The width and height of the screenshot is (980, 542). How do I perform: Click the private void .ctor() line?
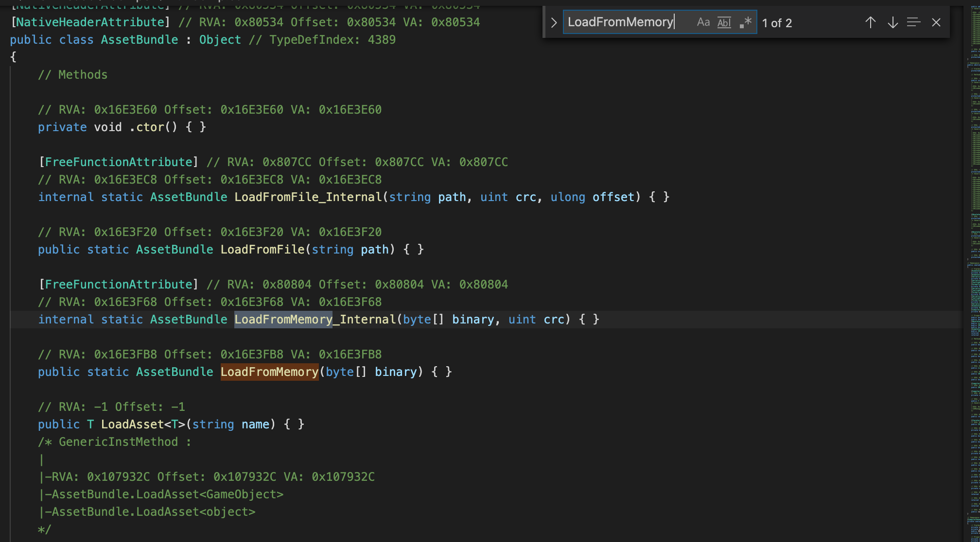tap(122, 127)
